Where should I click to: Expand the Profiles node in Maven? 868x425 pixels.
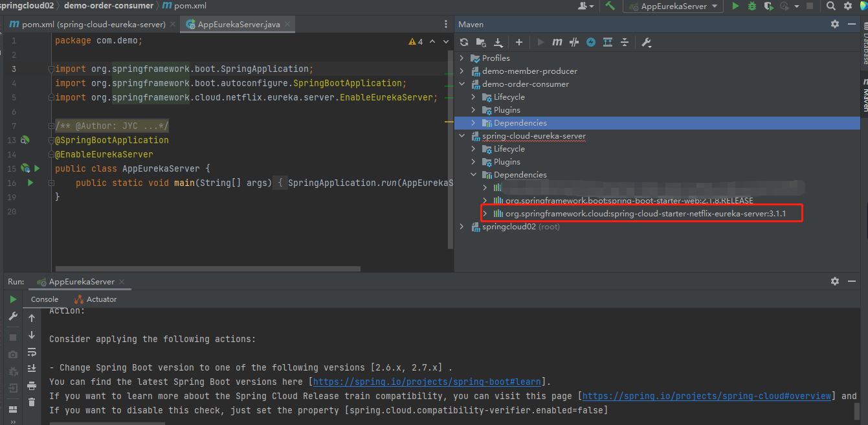click(x=462, y=58)
